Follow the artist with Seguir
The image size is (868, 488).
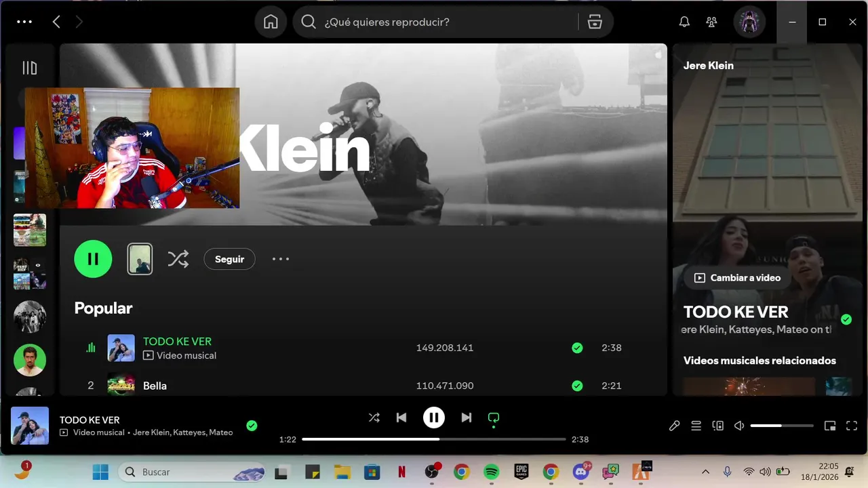229,259
